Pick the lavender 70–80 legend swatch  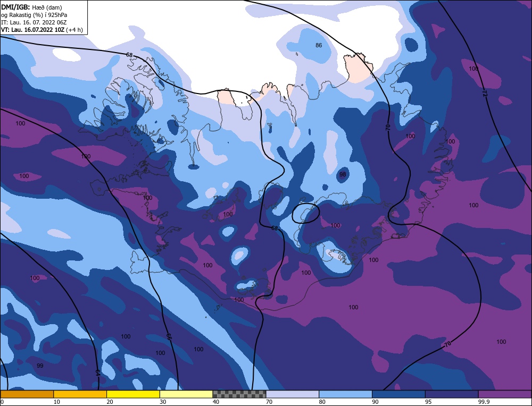coord(293,394)
